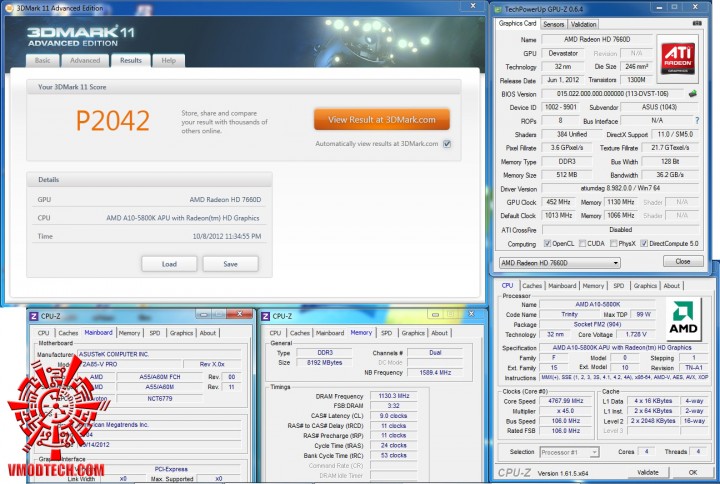Screen dimensions: 720x484
Task: Toggle the DirectCompute 5.0 checkbox
Action: tap(644, 243)
